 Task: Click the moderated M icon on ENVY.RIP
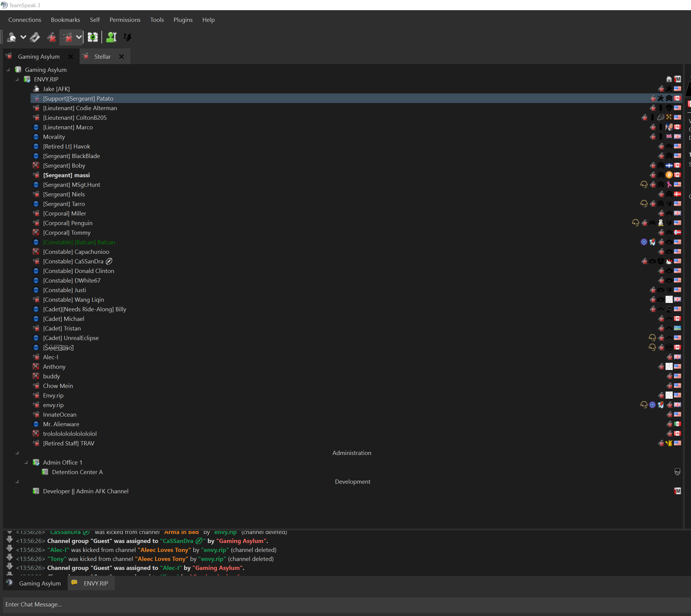pyautogui.click(x=678, y=79)
